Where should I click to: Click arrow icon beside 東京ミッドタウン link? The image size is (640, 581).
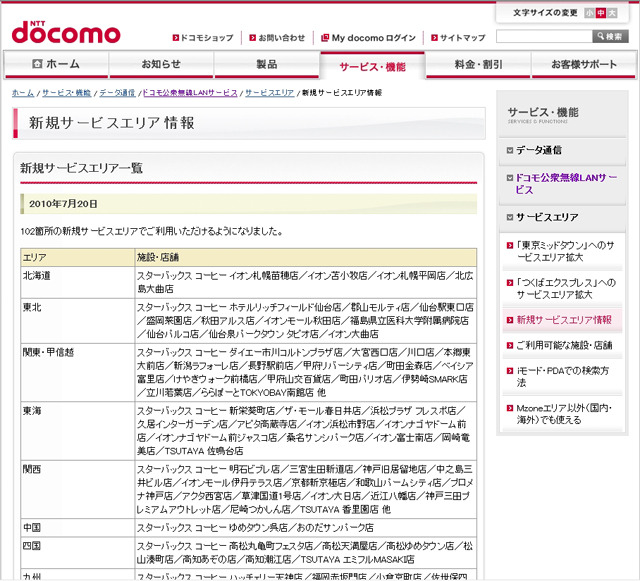pos(509,246)
